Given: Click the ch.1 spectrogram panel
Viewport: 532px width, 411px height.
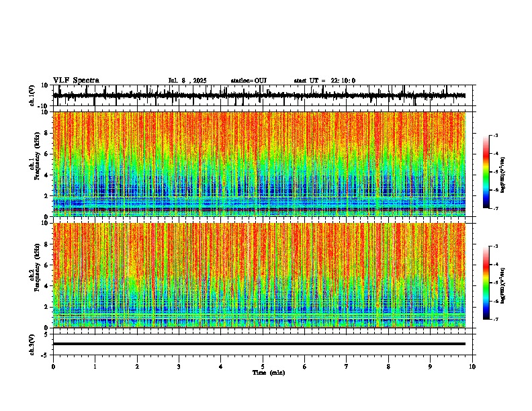Looking at the screenshot, I should [259, 164].
